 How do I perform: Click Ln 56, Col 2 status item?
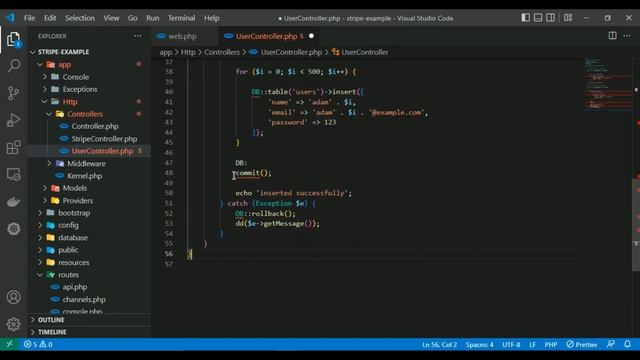(x=439, y=344)
